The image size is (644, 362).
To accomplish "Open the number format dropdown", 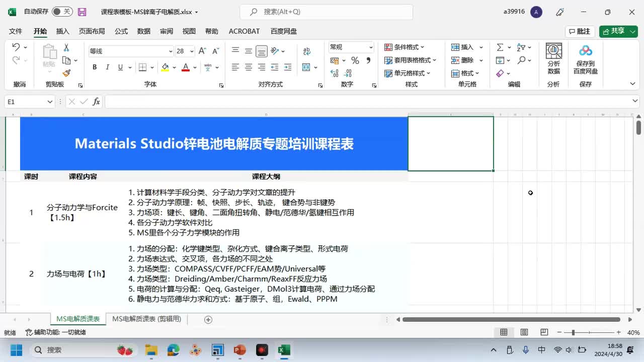I will 371,47.
